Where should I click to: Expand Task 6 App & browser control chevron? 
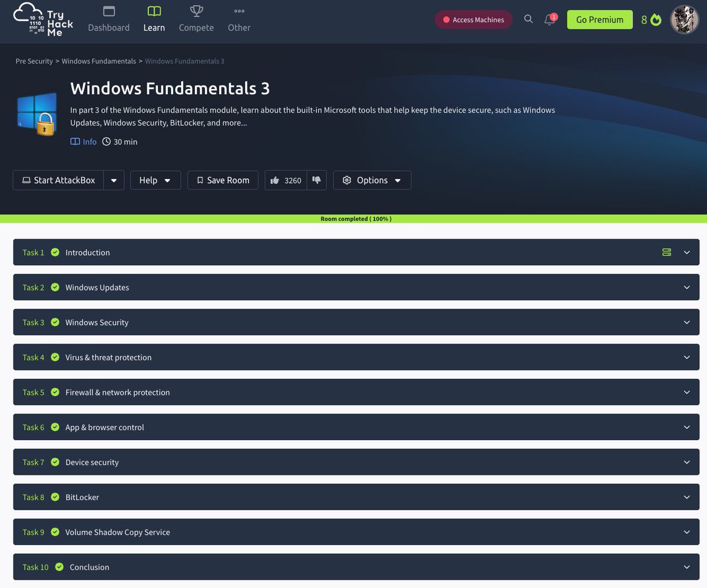686,427
